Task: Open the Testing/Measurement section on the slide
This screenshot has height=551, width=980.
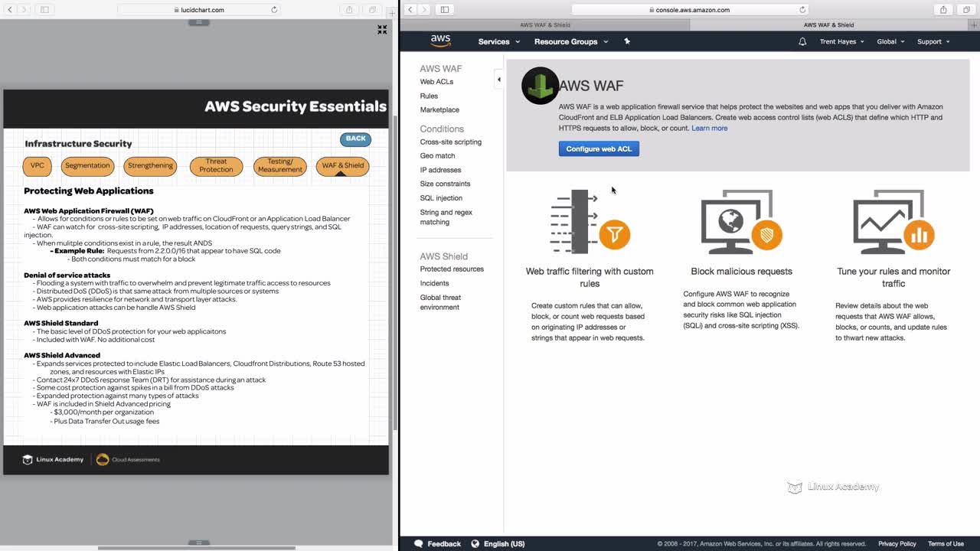Action: (280, 165)
